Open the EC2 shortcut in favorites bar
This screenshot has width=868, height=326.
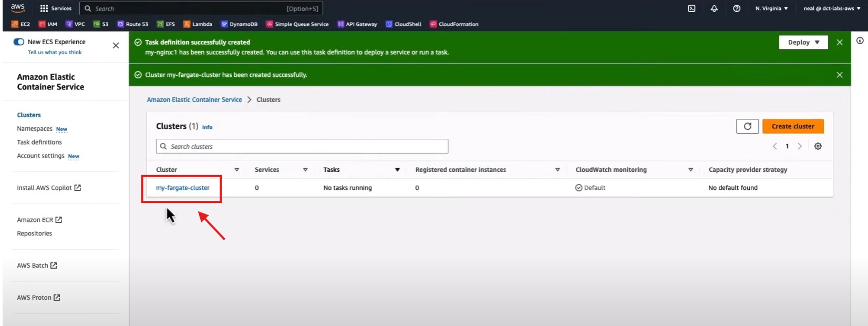coord(21,24)
